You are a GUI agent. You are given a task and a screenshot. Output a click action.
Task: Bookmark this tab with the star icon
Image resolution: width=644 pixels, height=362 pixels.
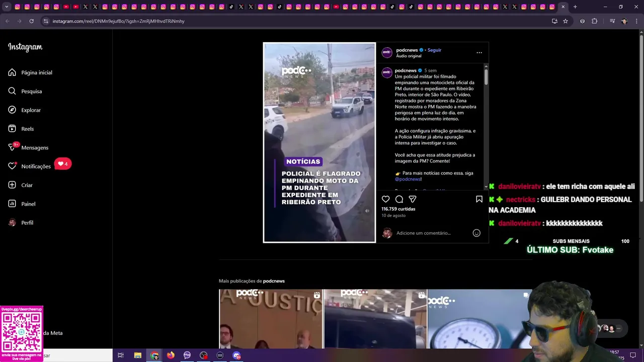click(566, 21)
